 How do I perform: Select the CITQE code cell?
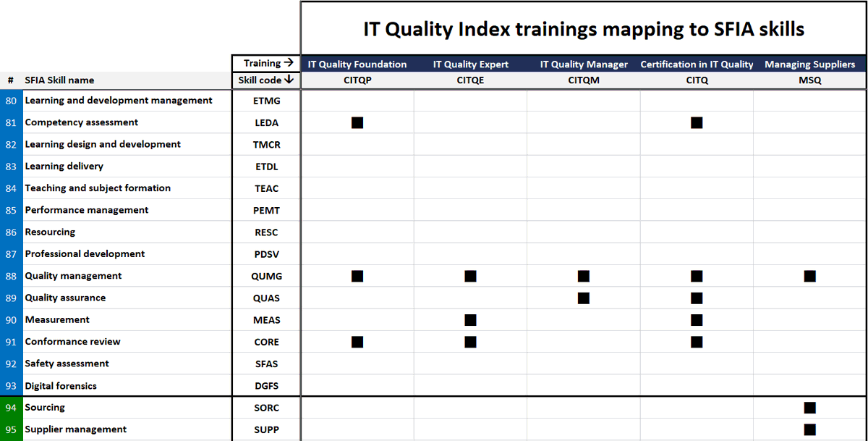pos(471,80)
